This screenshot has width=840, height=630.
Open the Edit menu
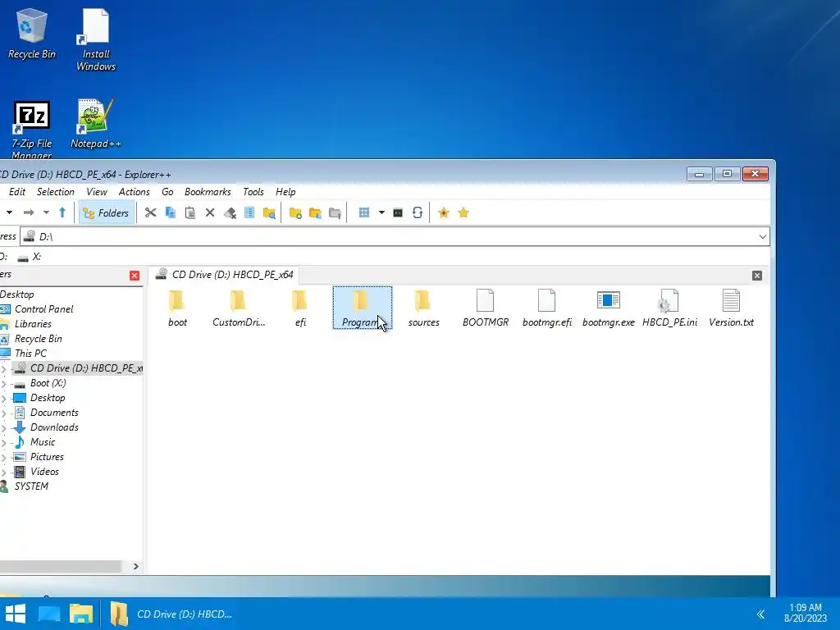[x=17, y=192]
